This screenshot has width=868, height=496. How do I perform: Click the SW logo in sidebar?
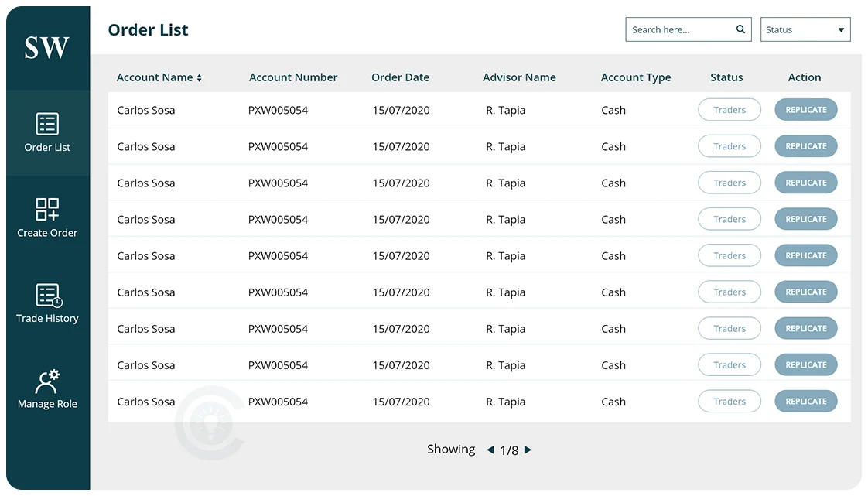pos(47,48)
